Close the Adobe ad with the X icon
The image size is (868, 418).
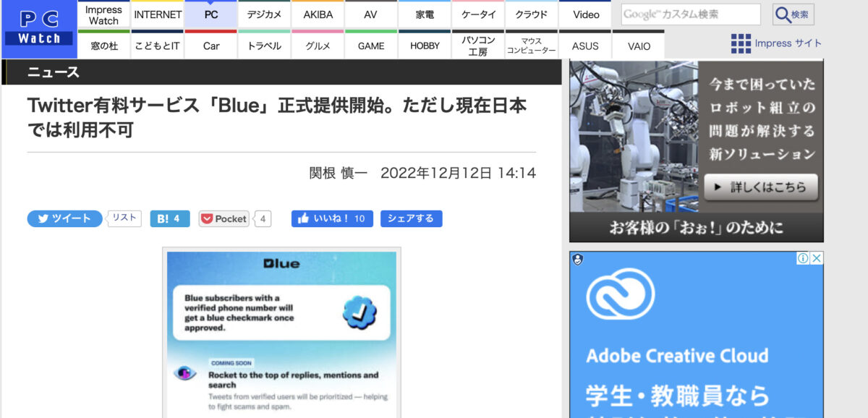816,258
